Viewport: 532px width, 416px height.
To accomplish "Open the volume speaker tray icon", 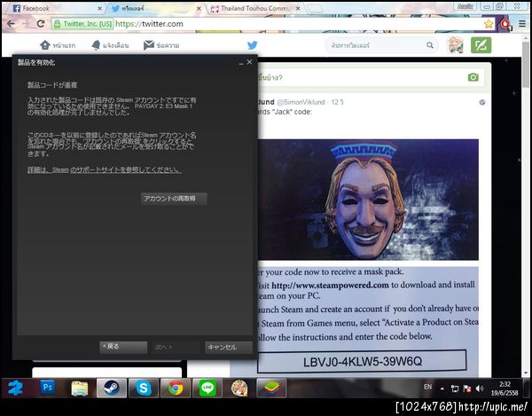I will (x=480, y=389).
